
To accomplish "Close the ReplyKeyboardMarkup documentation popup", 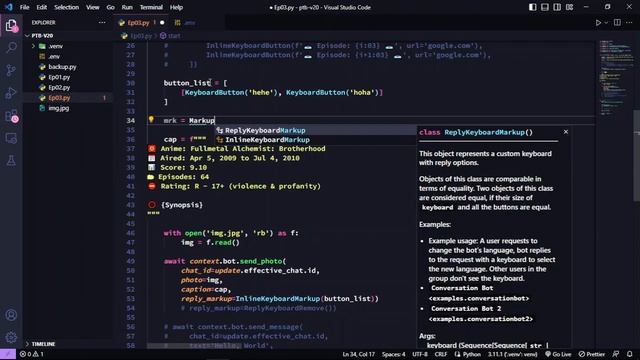I will pyautogui.click(x=566, y=132).
